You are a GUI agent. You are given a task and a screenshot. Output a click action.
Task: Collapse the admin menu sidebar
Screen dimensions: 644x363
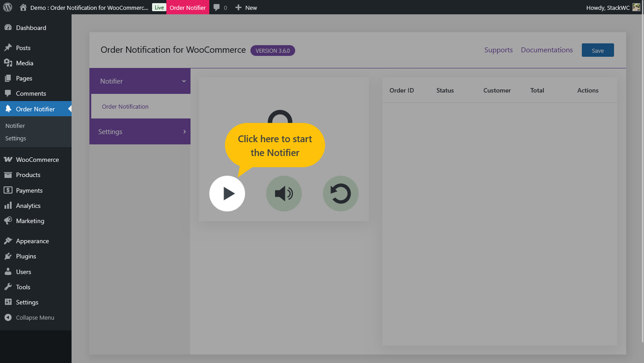(34, 317)
